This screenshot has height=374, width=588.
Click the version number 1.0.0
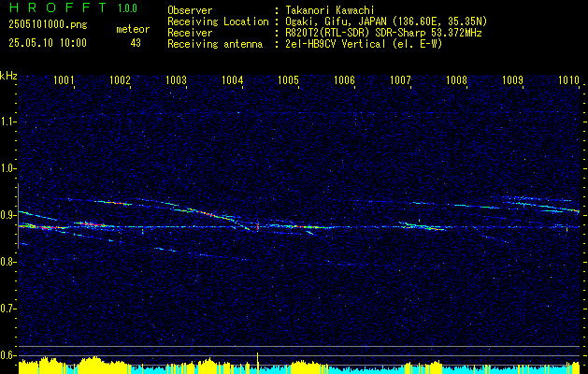coord(127,8)
